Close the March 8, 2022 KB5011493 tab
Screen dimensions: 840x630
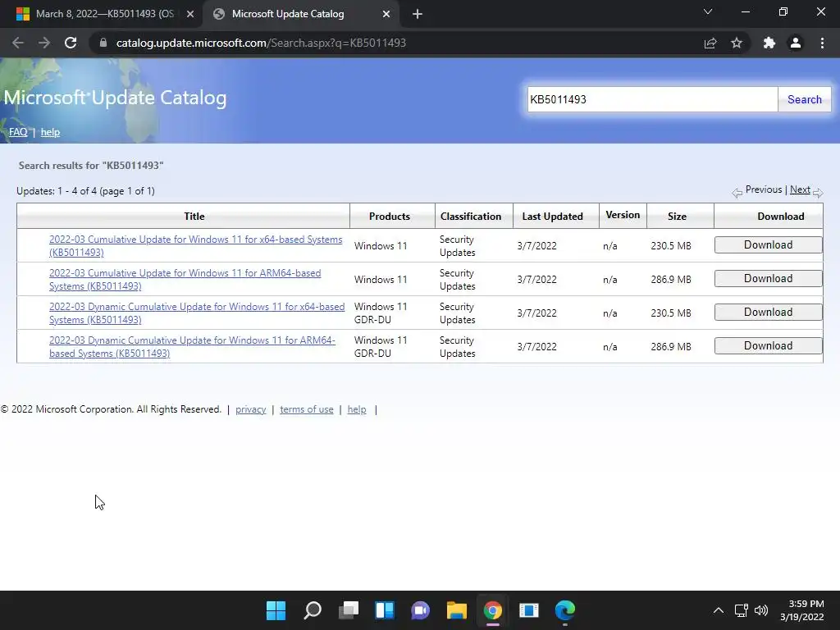pos(190,14)
